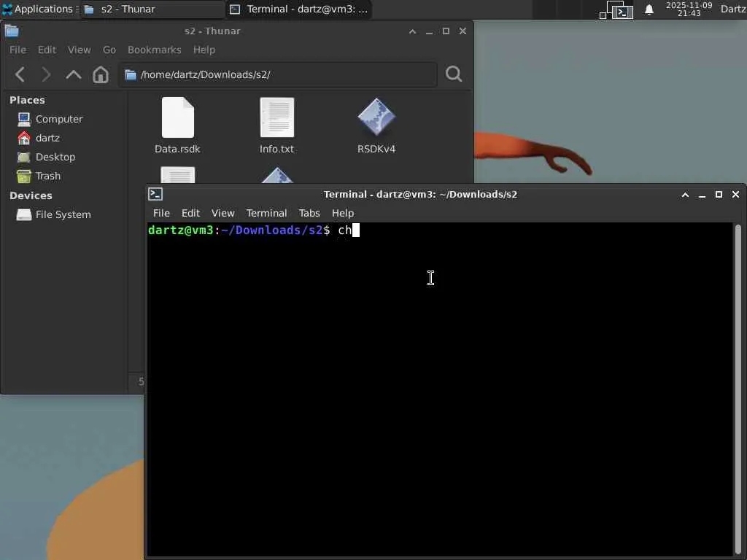Click the date and time clock in the panel
The width and height of the screenshot is (747, 560).
689,9
